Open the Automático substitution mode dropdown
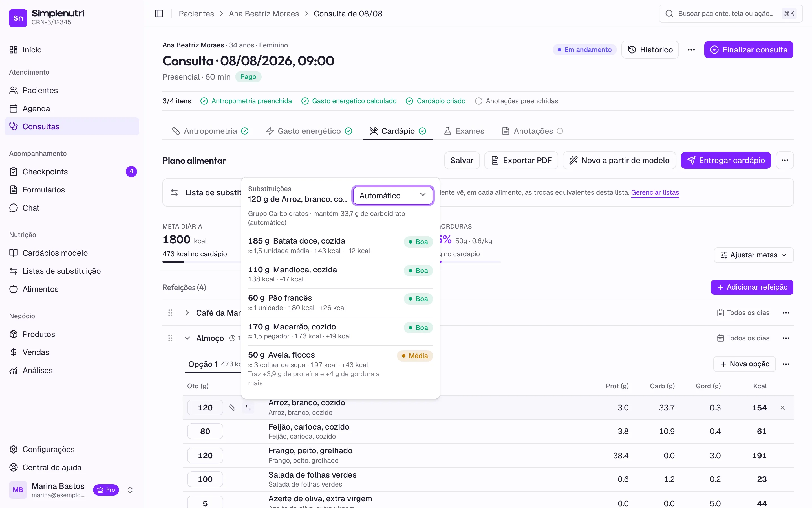This screenshot has height=508, width=812. pos(392,196)
